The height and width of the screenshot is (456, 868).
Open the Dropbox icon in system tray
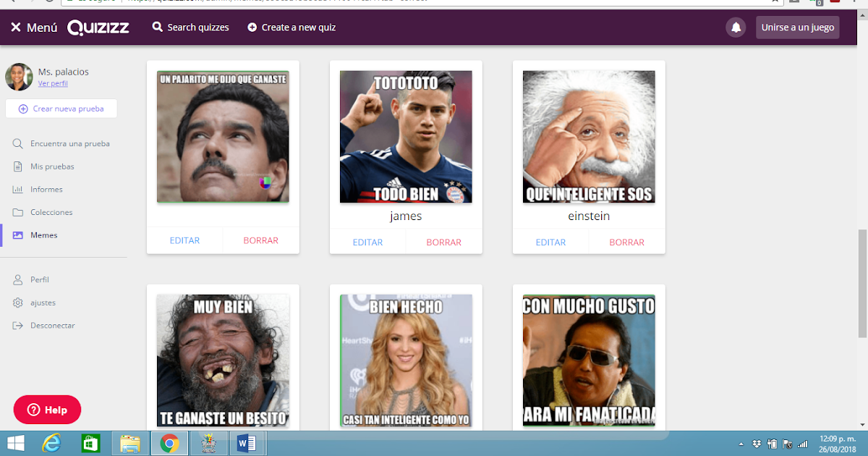pos(757,444)
